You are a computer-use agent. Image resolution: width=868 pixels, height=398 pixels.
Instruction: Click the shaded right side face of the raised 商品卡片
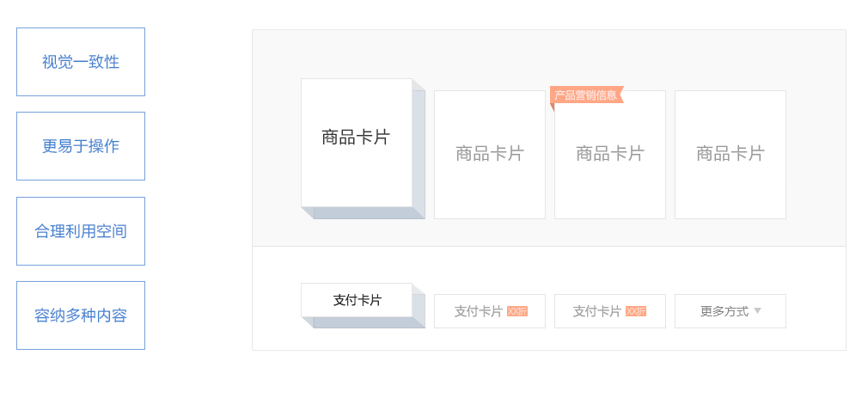[419, 149]
